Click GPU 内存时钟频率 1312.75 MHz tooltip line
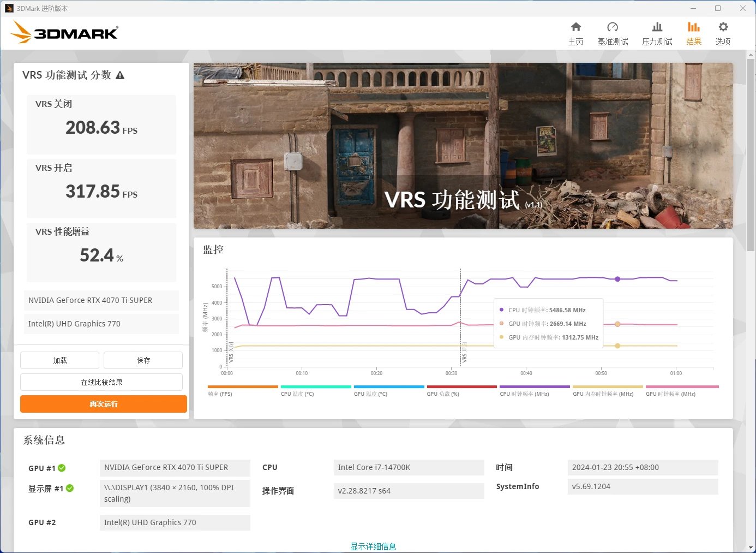 pyautogui.click(x=549, y=337)
